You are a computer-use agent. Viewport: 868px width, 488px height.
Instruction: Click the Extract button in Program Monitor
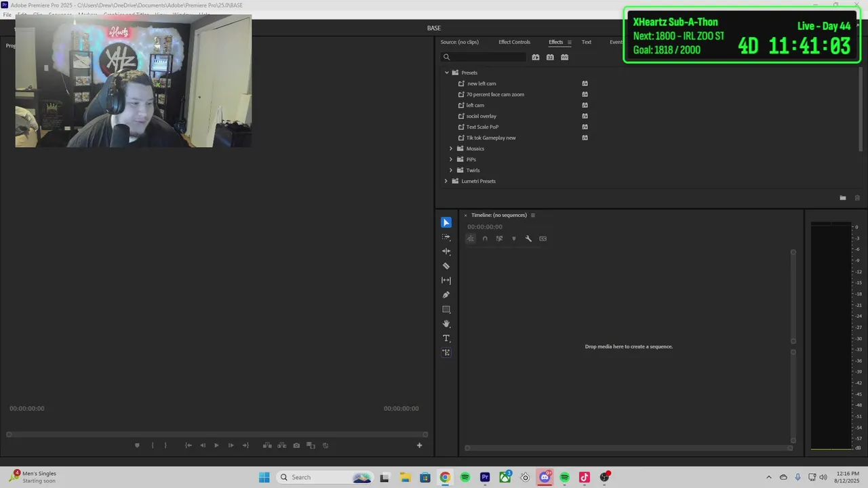281,445
